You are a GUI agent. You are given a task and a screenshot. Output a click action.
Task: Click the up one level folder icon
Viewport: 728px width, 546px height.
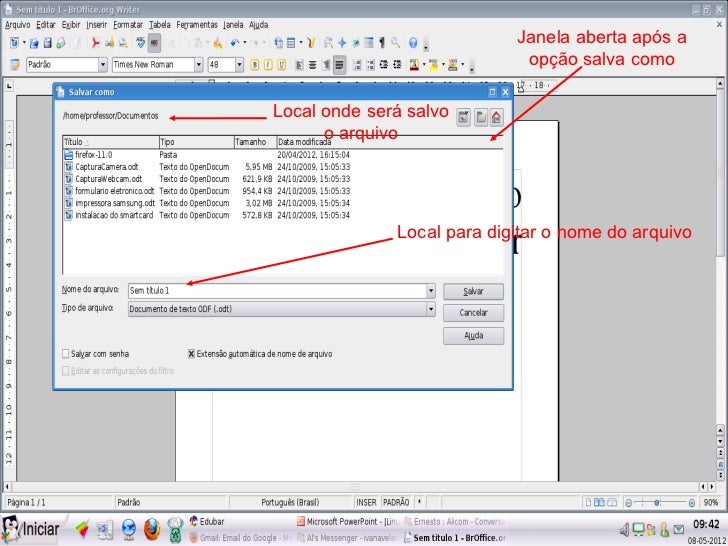pyautogui.click(x=464, y=117)
